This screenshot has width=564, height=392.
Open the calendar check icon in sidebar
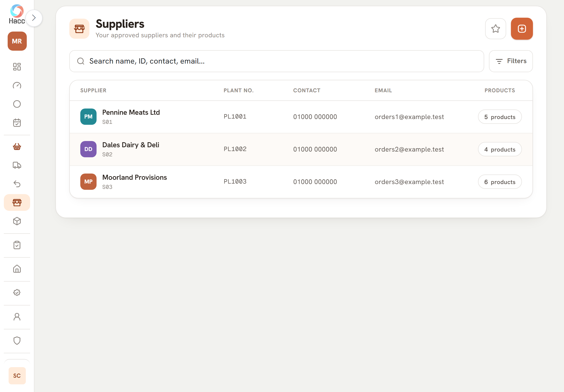[17, 123]
